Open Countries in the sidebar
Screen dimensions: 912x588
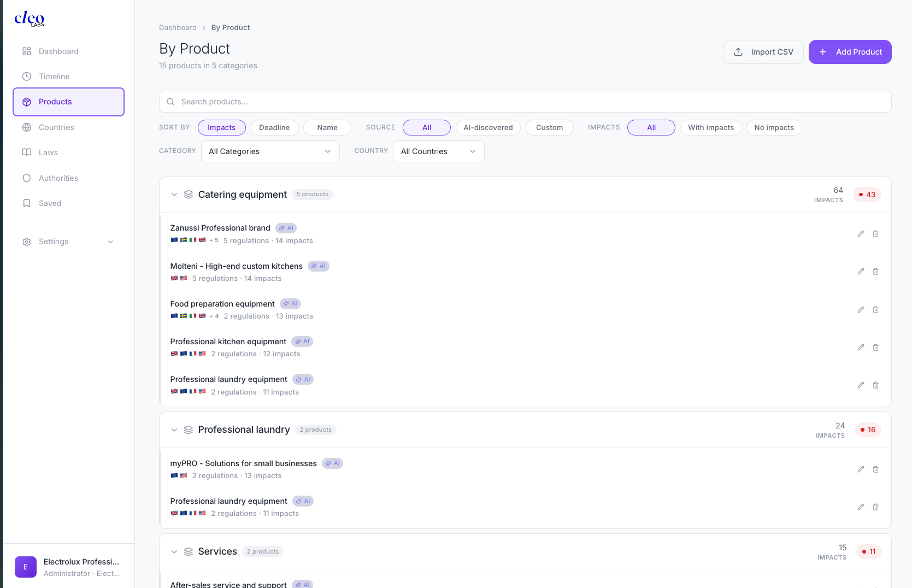[69, 127]
